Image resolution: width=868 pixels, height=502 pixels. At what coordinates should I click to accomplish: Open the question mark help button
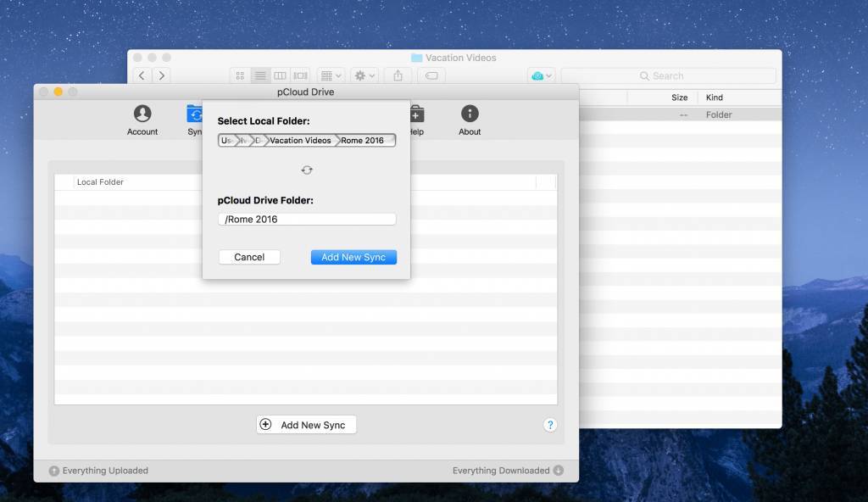coord(549,425)
